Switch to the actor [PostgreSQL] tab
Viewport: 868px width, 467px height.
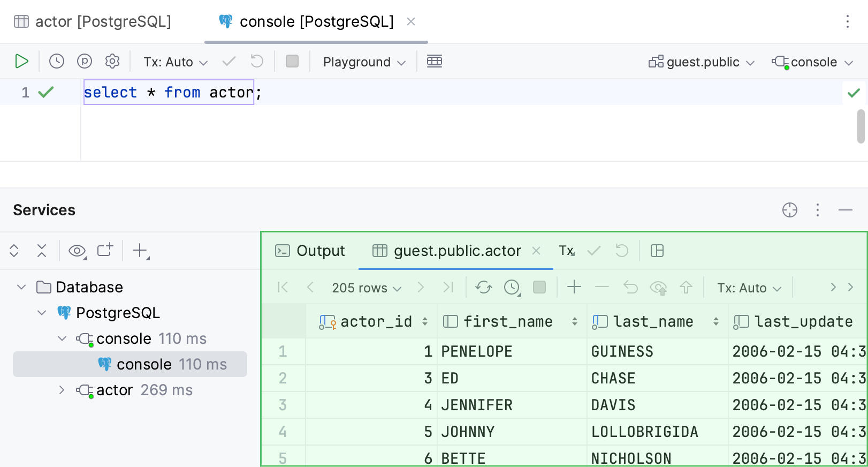click(93, 21)
